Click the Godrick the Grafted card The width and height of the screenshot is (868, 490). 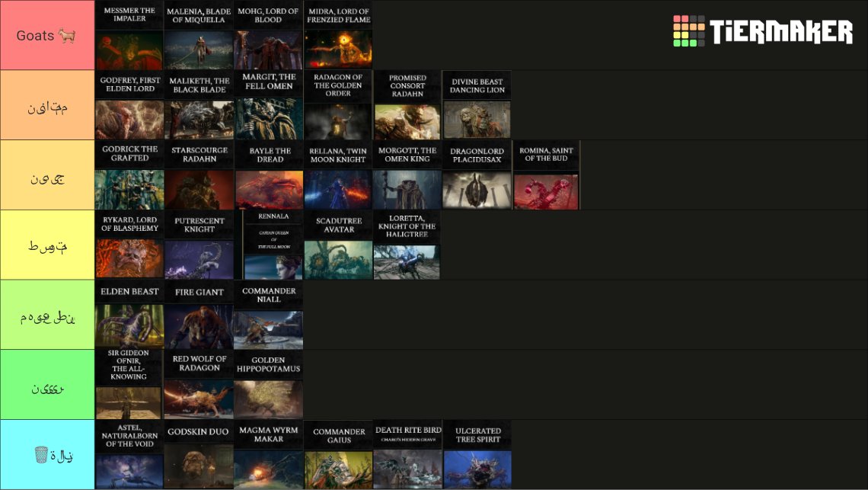point(129,175)
